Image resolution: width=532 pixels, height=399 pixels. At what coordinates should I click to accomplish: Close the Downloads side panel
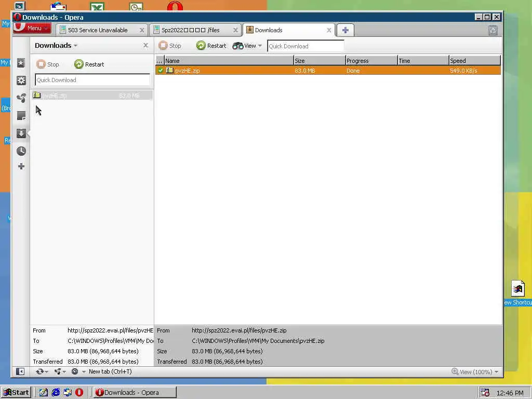click(x=145, y=45)
